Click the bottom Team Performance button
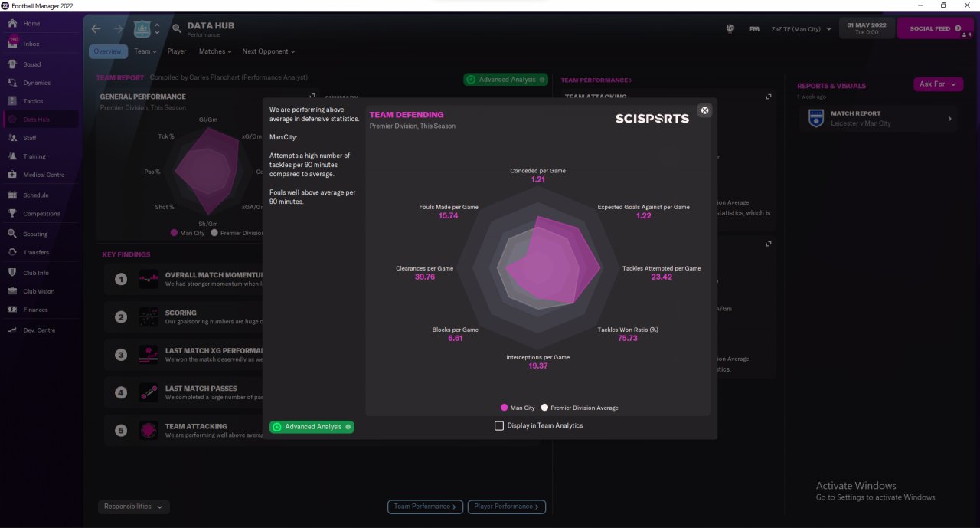Viewport: 980px width, 528px height. pos(425,507)
